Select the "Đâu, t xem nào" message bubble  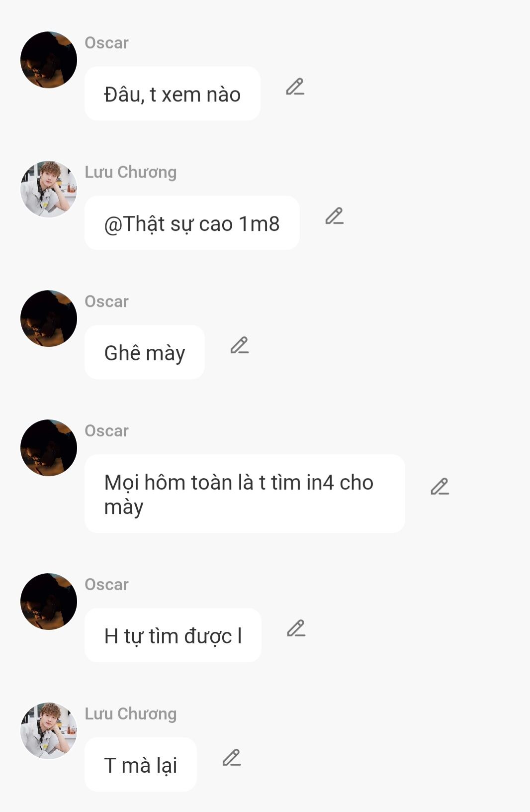173,94
